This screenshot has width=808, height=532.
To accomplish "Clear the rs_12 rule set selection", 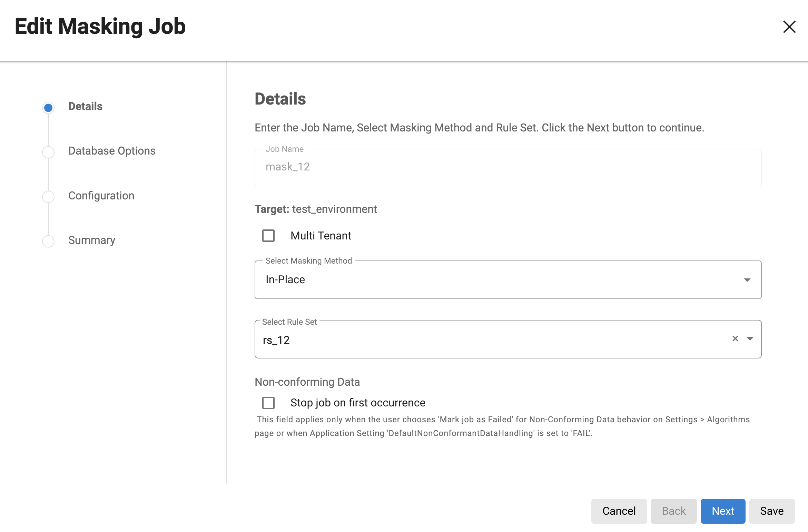I will (x=735, y=339).
